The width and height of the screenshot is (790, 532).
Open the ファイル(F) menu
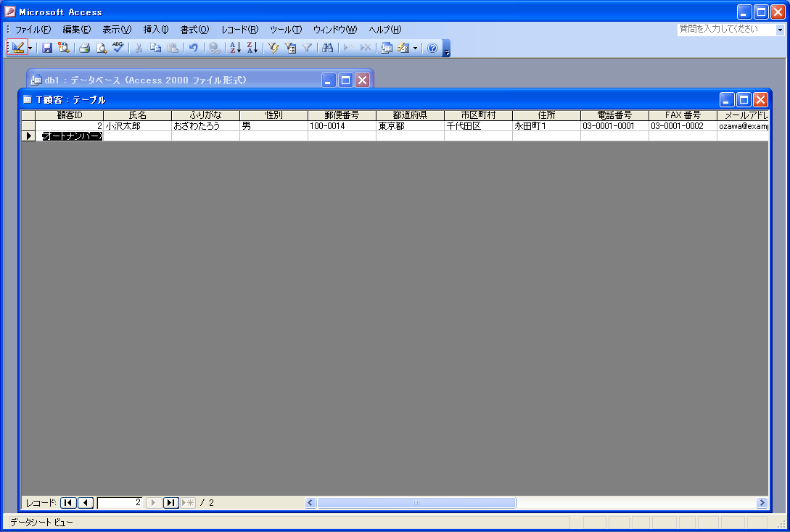pyautogui.click(x=33, y=30)
